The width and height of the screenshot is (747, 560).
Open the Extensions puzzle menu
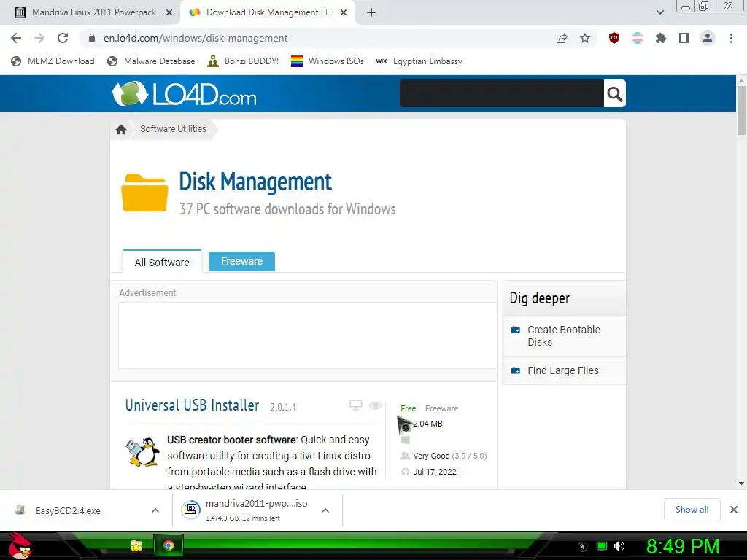(x=660, y=38)
